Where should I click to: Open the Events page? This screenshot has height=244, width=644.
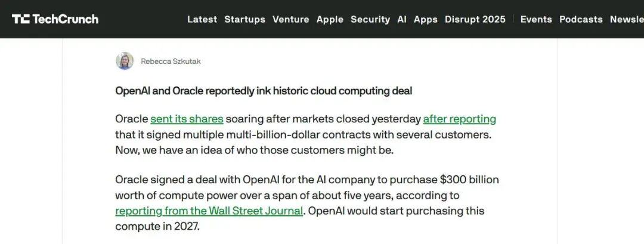point(536,19)
